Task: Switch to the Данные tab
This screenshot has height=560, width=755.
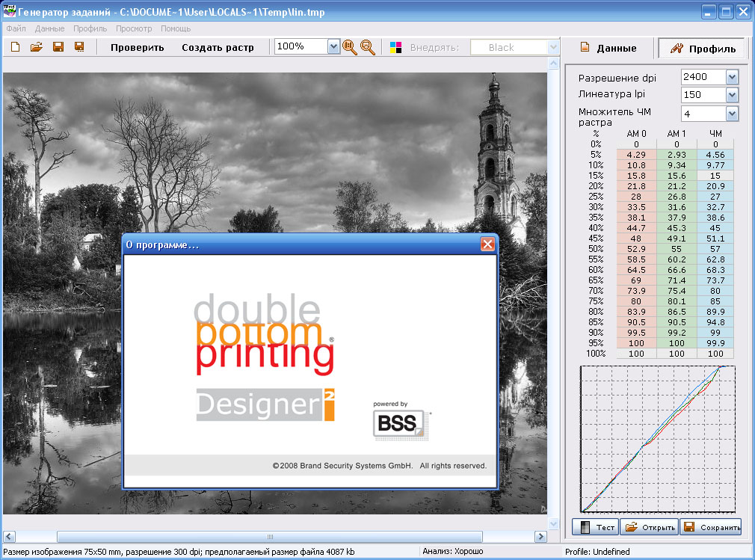Action: coord(608,48)
